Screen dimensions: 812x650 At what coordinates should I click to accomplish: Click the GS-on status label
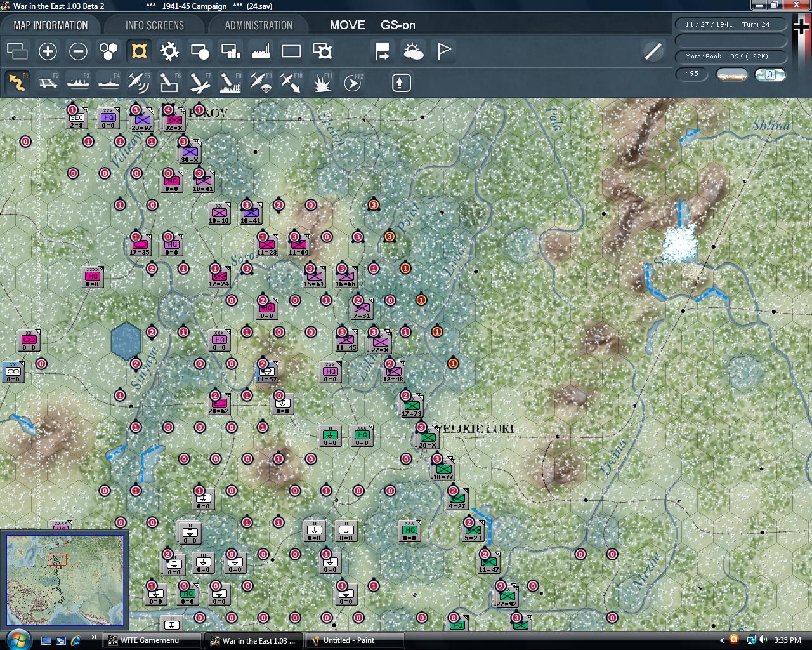[x=398, y=25]
